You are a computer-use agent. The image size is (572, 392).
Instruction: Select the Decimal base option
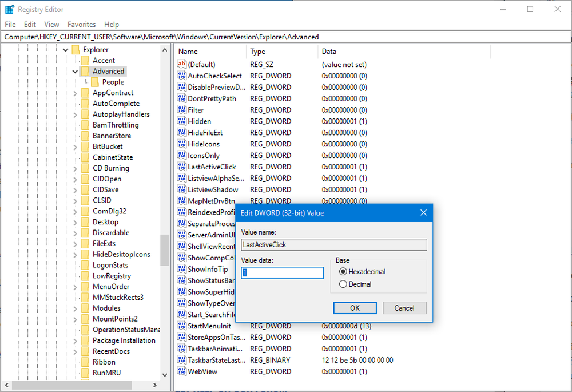(343, 284)
